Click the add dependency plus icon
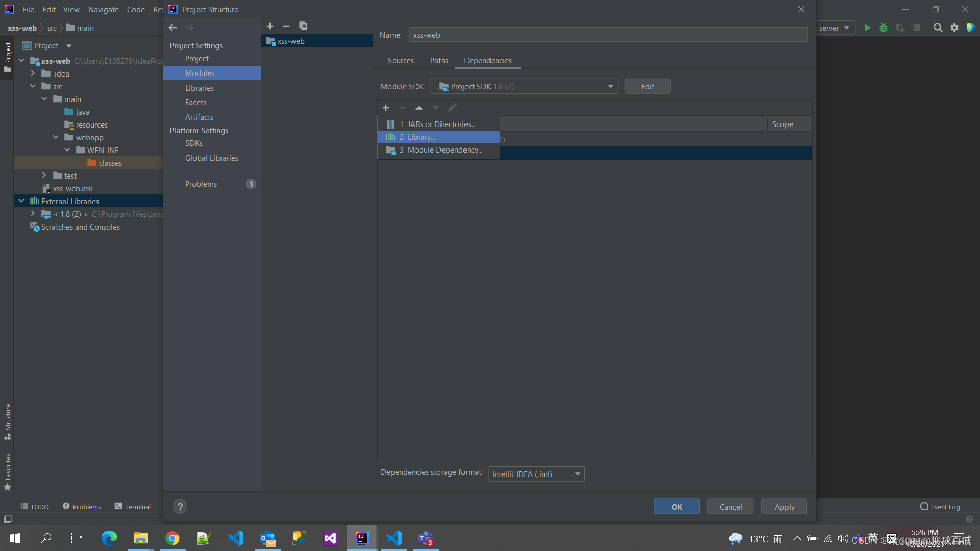This screenshot has width=980, height=551. click(x=386, y=108)
